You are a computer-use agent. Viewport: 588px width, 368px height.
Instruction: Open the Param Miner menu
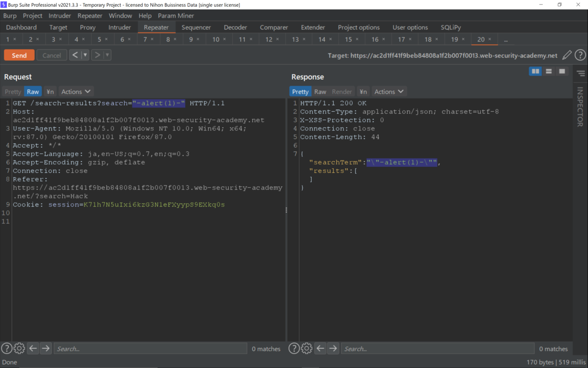pyautogui.click(x=176, y=16)
